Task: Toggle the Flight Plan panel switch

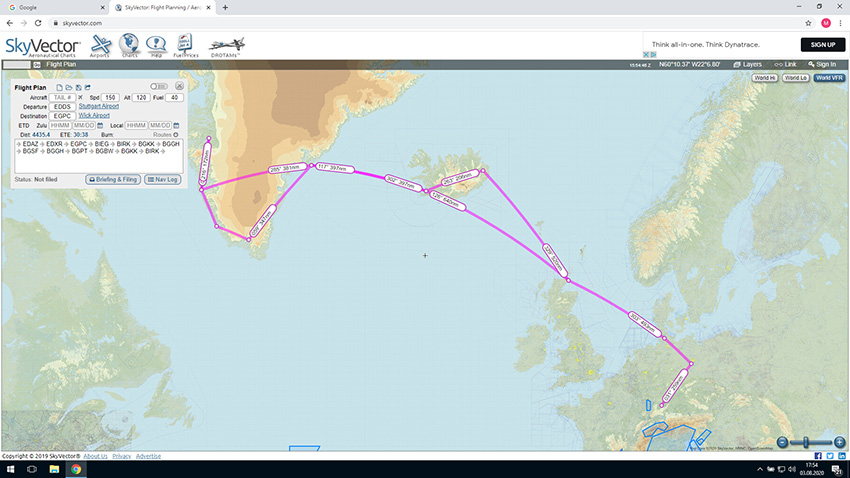Action: (158, 87)
